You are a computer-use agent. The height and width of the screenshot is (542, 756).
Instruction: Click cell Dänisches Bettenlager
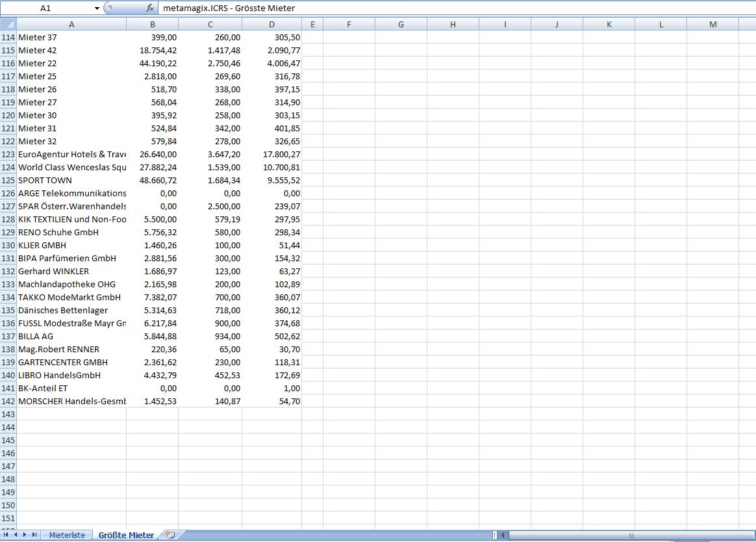[71, 311]
